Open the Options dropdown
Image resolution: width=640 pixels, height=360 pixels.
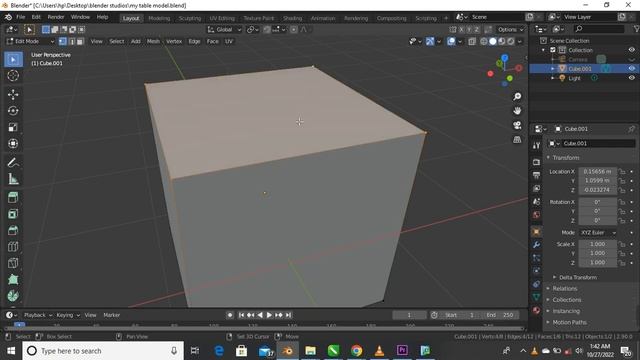pyautogui.click(x=510, y=29)
